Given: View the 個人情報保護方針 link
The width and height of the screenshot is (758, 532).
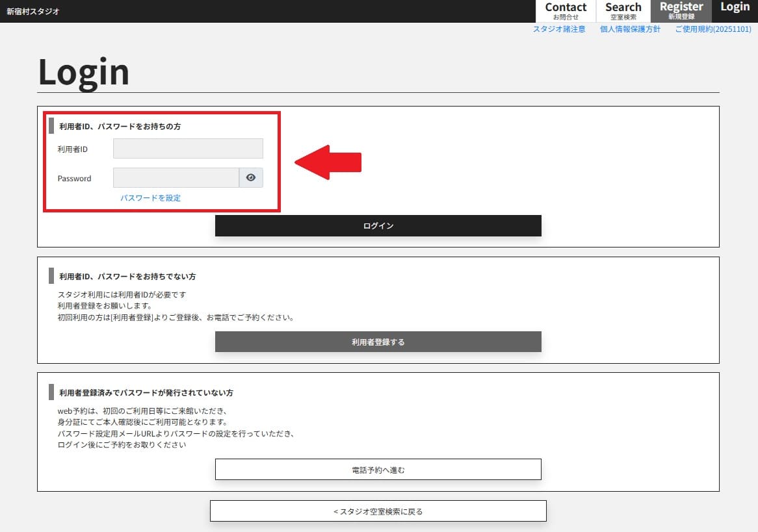Looking at the screenshot, I should [x=630, y=29].
